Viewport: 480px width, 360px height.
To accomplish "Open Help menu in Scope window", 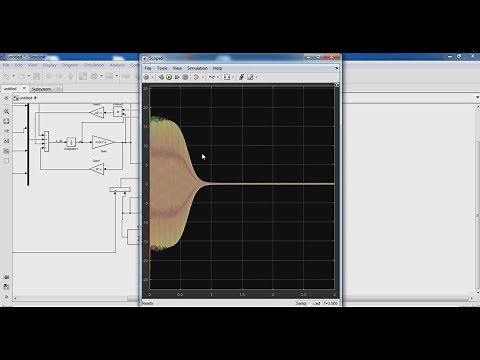I will click(217, 68).
